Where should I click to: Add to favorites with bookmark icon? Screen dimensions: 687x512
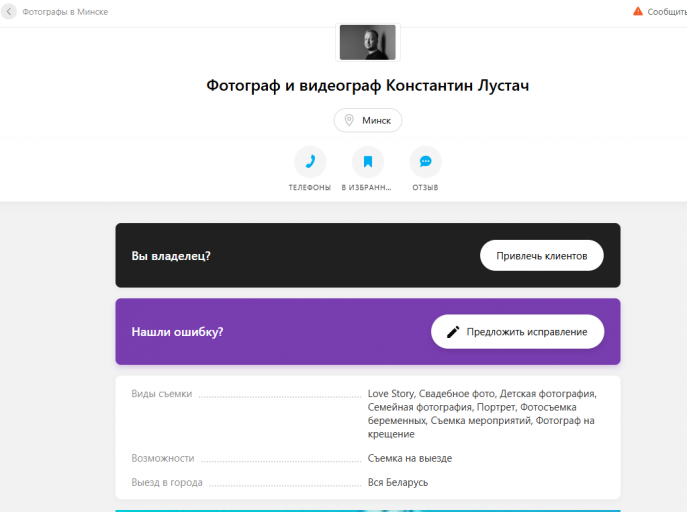(368, 162)
